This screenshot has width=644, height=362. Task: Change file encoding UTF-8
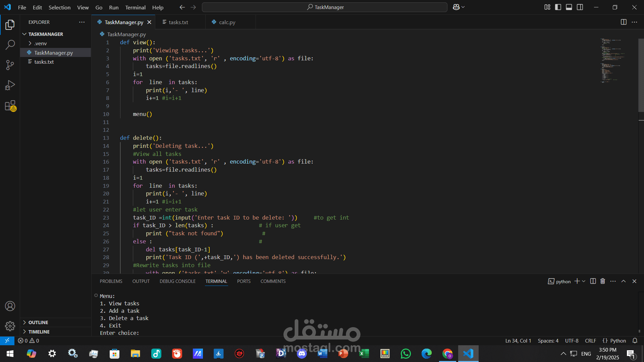[572, 341]
